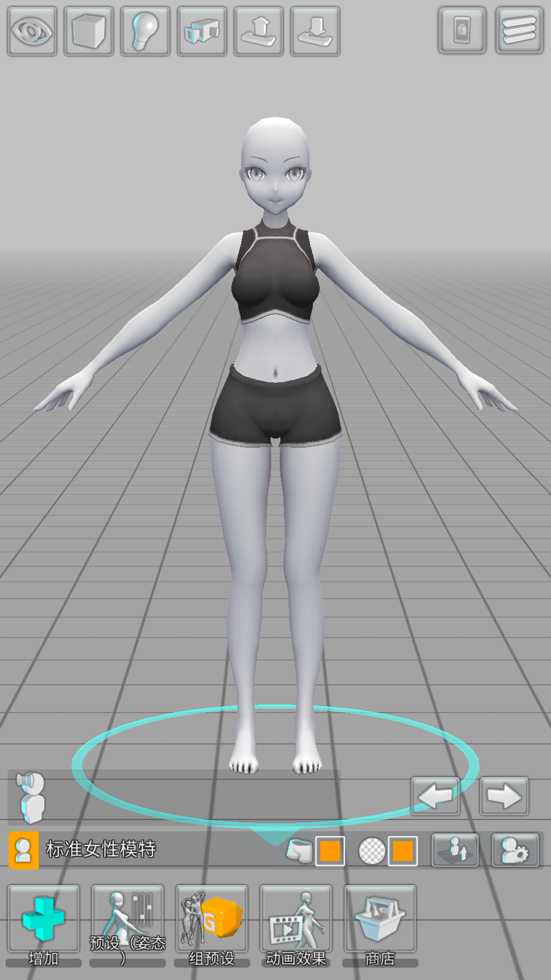551x980 pixels.
Task: Open the model settings gear icon
Action: (515, 850)
